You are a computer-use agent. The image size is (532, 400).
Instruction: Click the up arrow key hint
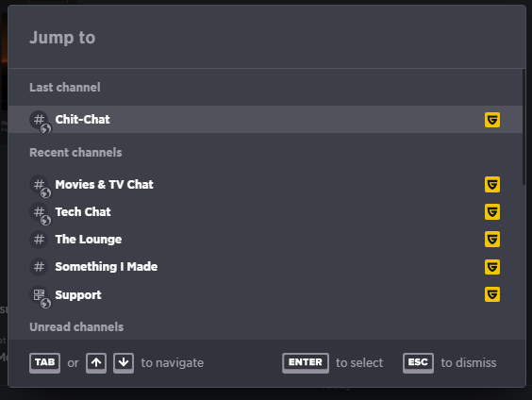tap(96, 362)
